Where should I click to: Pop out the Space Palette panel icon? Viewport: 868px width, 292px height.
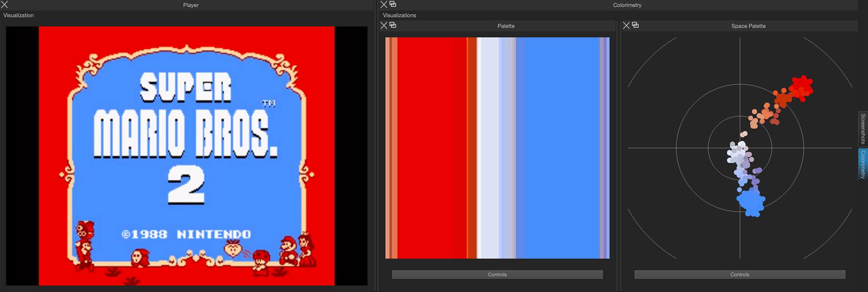635,25
